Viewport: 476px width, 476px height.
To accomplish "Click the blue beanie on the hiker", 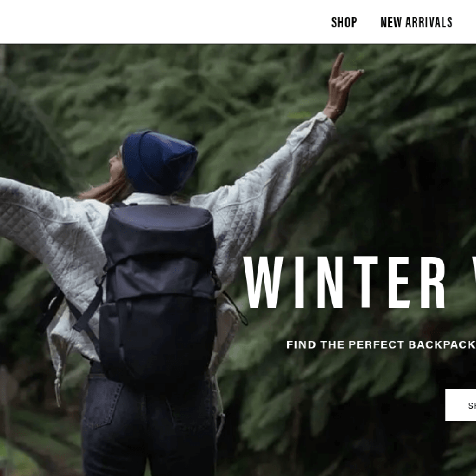I will pyautogui.click(x=159, y=162).
